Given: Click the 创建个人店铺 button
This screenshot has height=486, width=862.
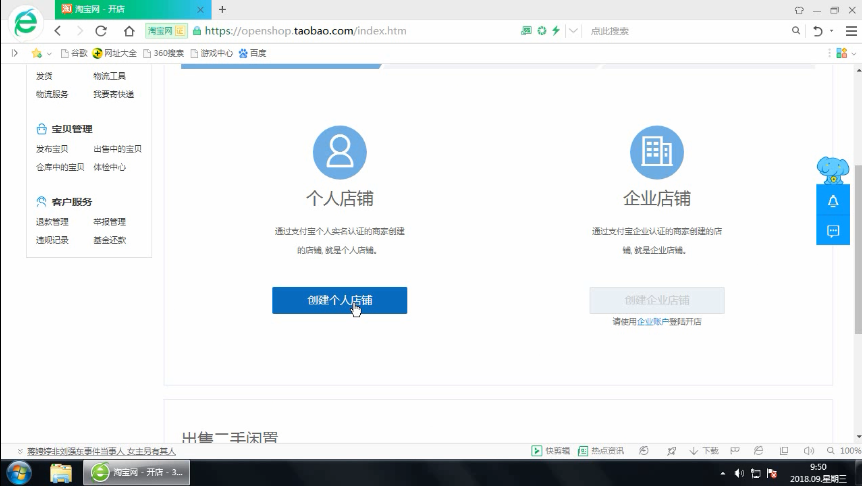Looking at the screenshot, I should [x=340, y=300].
